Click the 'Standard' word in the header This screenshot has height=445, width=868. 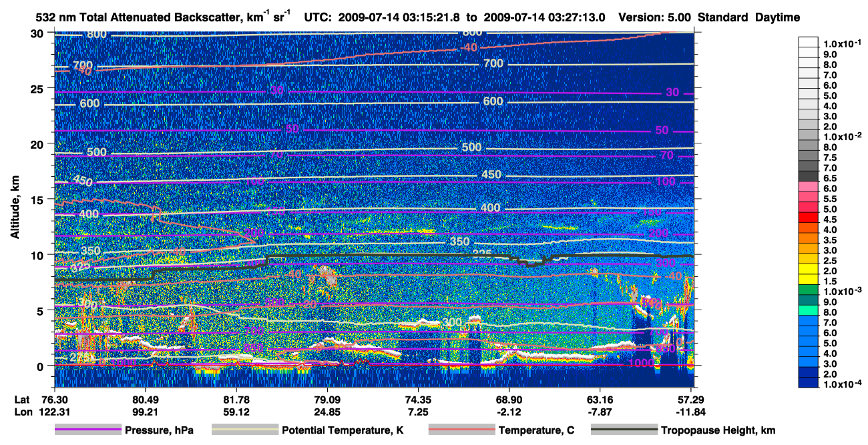(724, 18)
